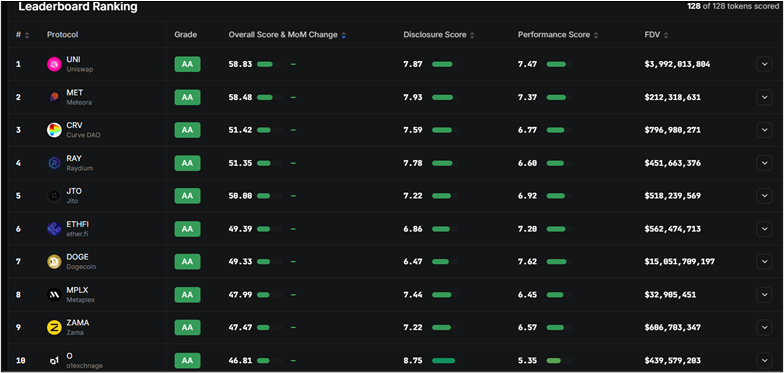
Task: Expand the DOGE Dogecoin row chevron
Action: pyautogui.click(x=764, y=262)
